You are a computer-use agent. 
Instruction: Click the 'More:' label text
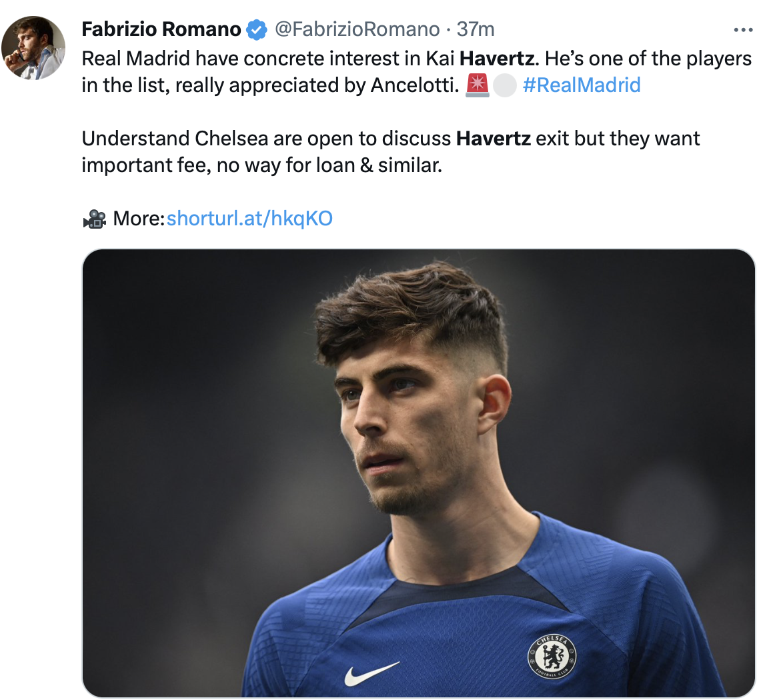tap(139, 218)
